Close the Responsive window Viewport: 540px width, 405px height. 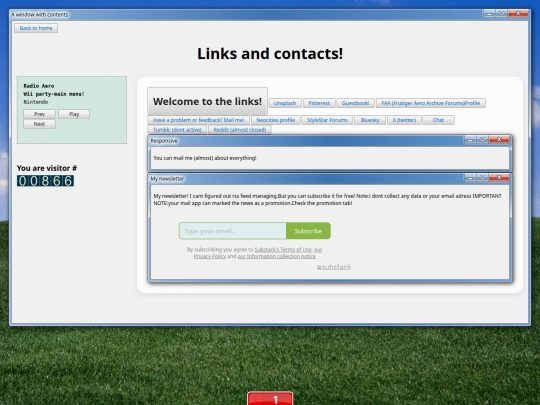(x=499, y=139)
